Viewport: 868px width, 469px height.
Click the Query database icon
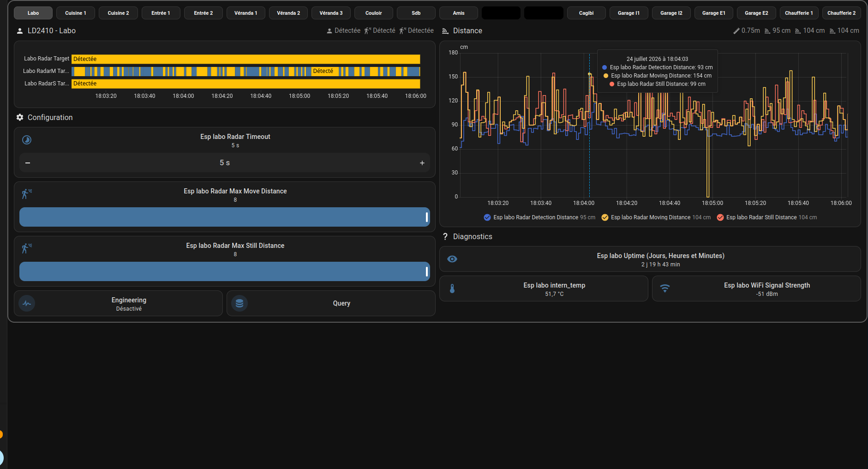239,303
